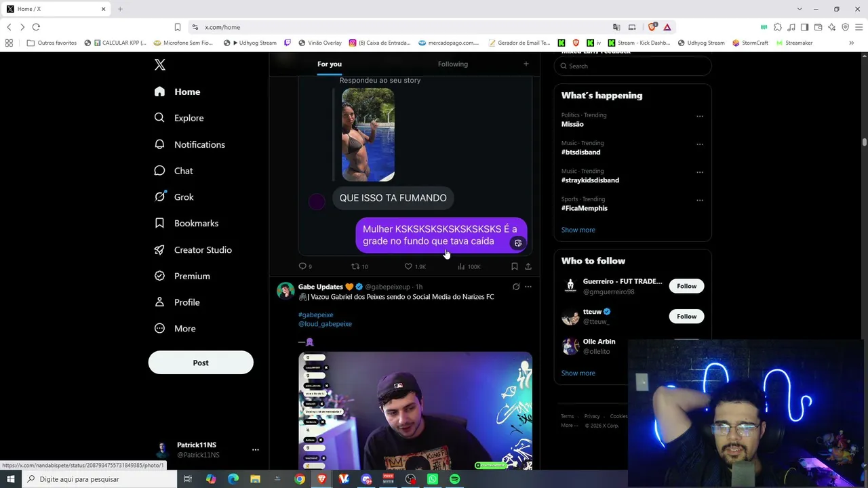Bookmark the tweet with 100K views
868x488 pixels.
pos(515,266)
